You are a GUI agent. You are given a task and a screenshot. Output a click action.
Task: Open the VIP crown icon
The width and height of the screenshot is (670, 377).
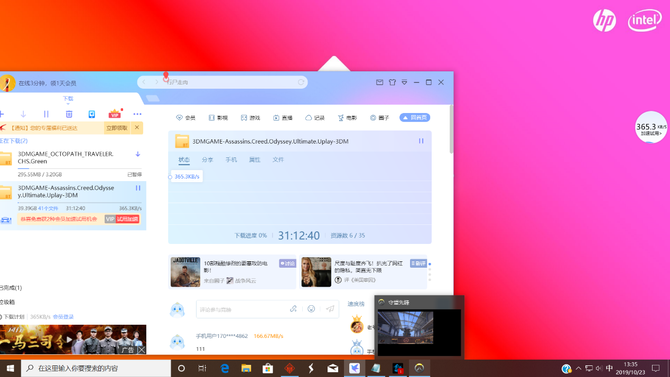point(115,114)
